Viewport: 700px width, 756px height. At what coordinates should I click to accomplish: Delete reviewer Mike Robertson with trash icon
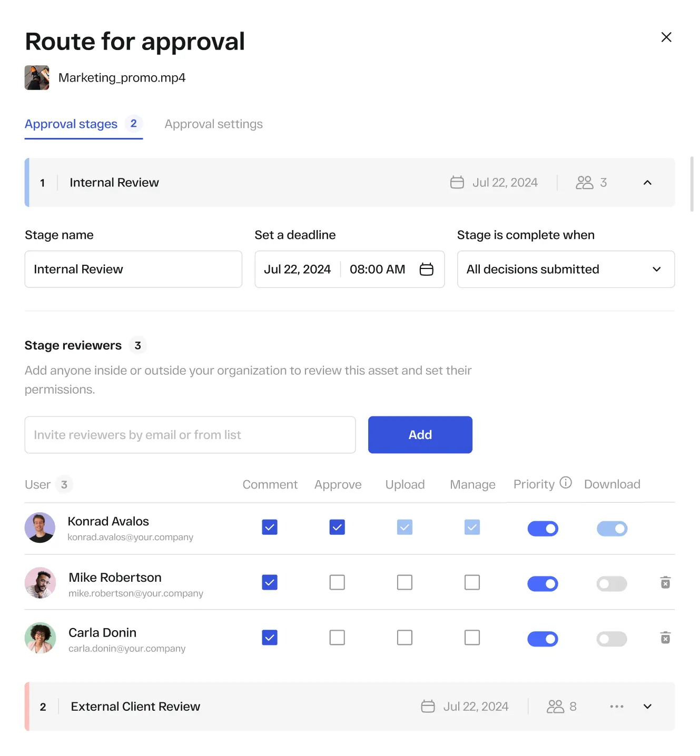(665, 583)
